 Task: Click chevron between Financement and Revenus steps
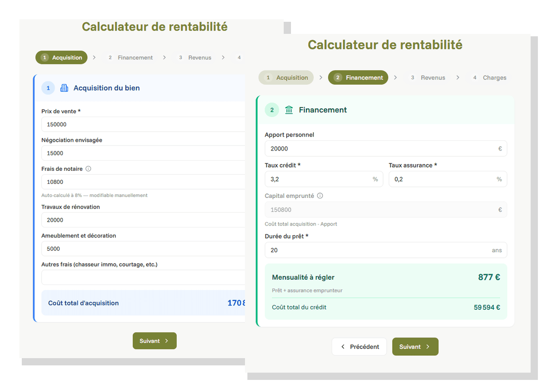[395, 77]
